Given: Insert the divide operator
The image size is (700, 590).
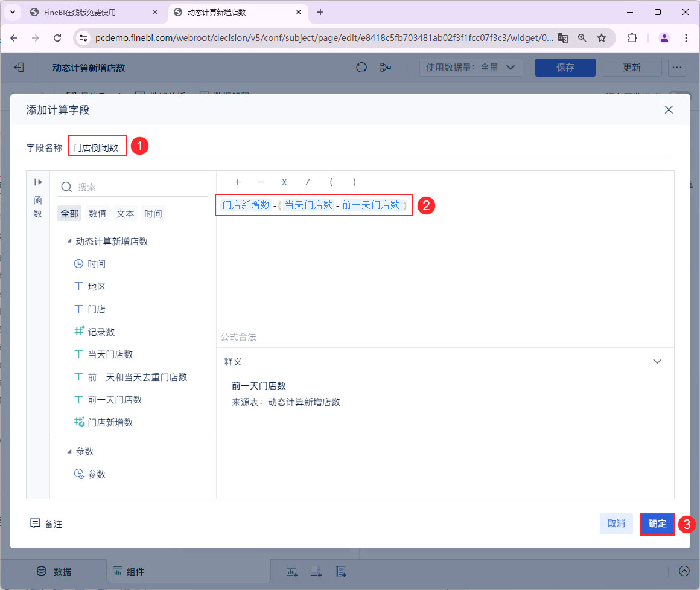Looking at the screenshot, I should pos(308,182).
